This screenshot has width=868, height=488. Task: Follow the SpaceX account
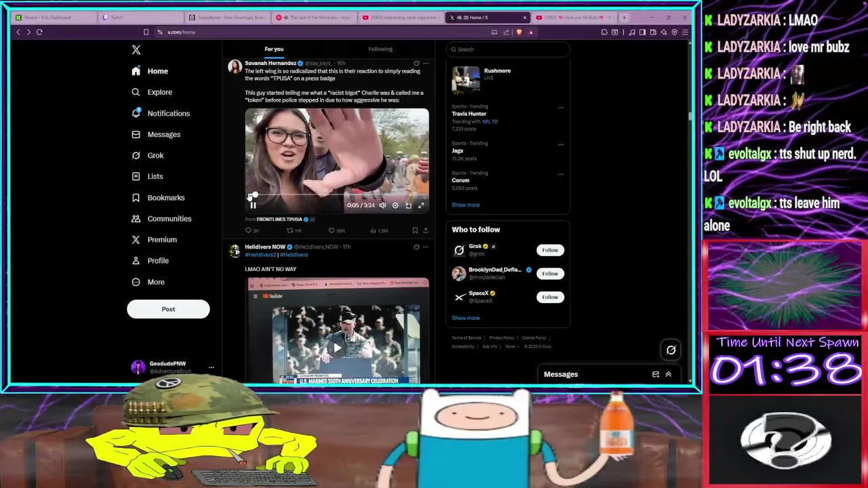pyautogui.click(x=550, y=297)
